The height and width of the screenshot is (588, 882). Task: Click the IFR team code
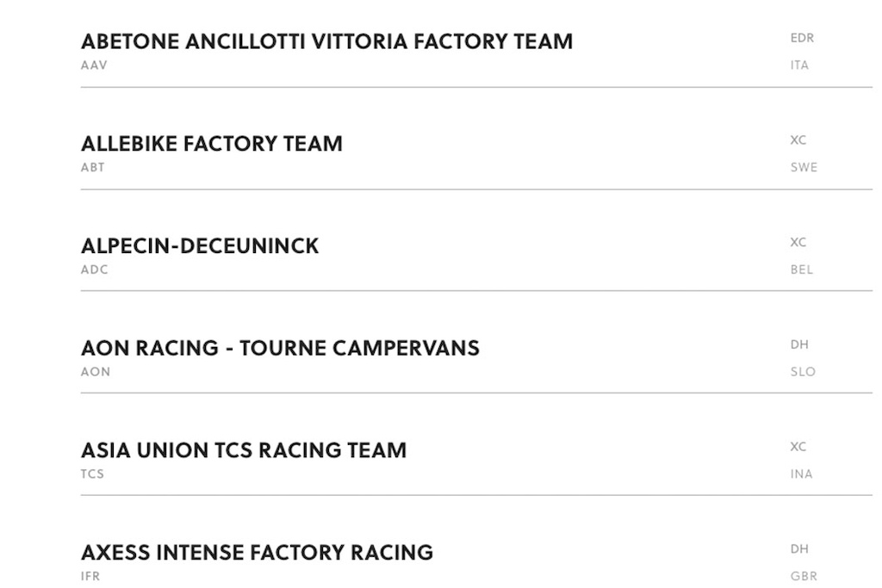coord(90,576)
